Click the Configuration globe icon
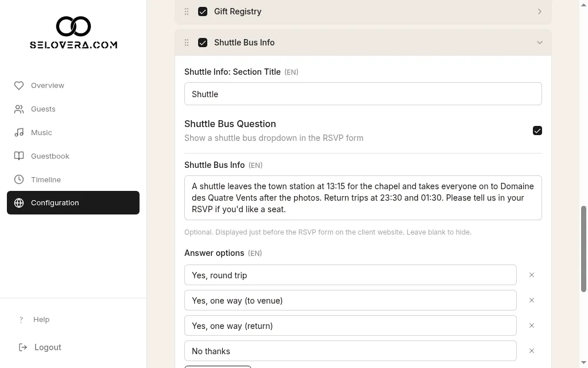 [x=19, y=203]
